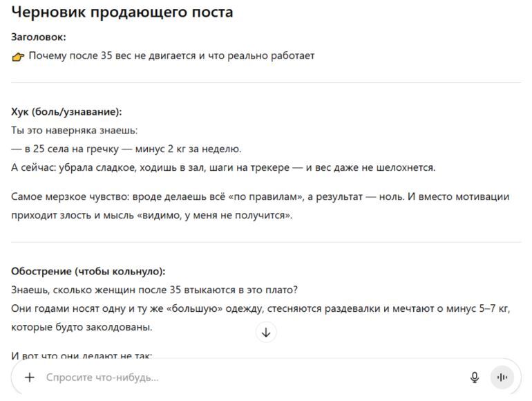The width and height of the screenshot is (532, 401).
Task: Click the line starting "А сейчас: убрала сладкое"
Action: pyautogui.click(x=223, y=168)
